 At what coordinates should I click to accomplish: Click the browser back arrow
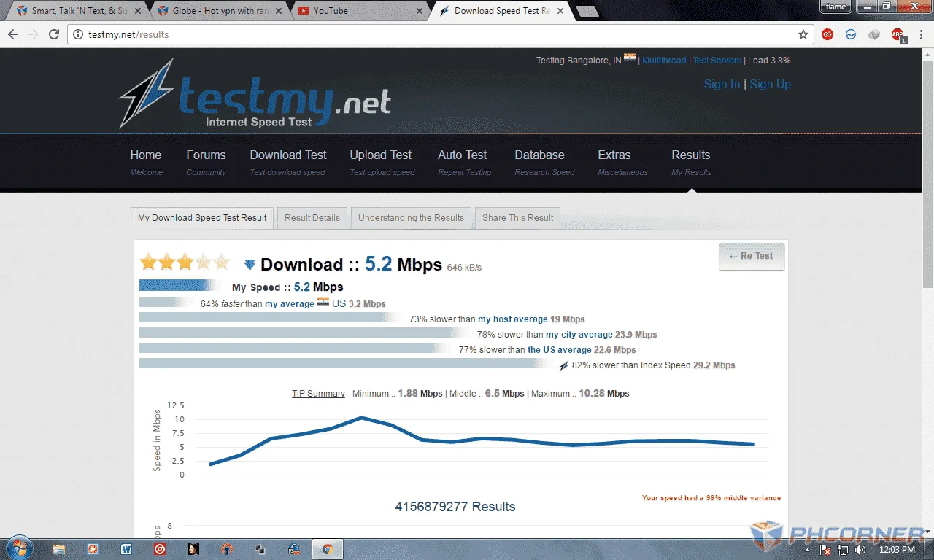click(x=13, y=34)
